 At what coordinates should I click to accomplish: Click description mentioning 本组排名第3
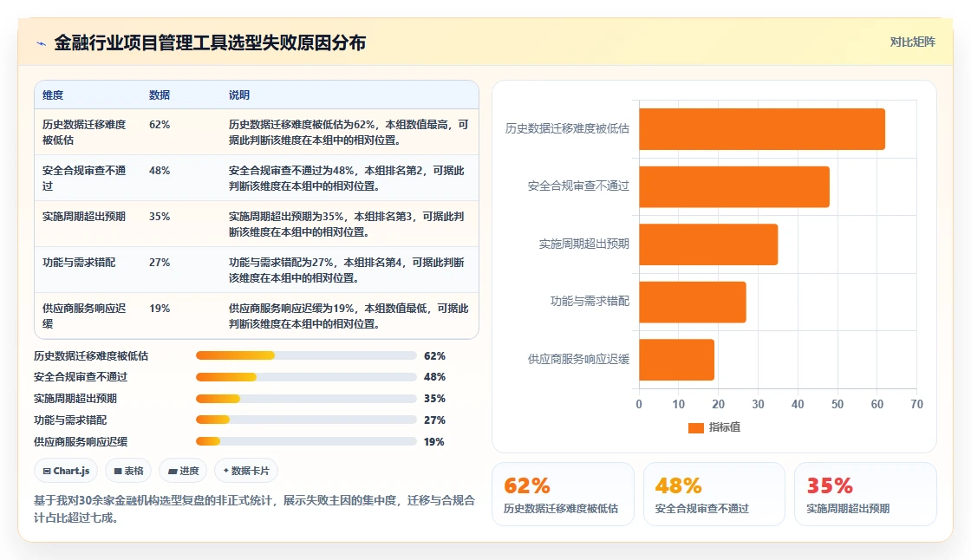[x=346, y=224]
